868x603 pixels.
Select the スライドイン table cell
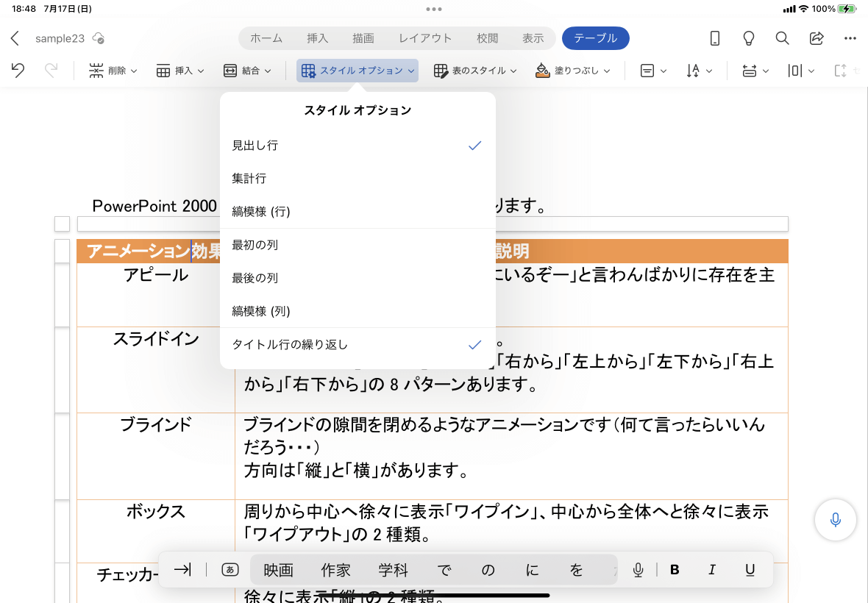click(155, 370)
